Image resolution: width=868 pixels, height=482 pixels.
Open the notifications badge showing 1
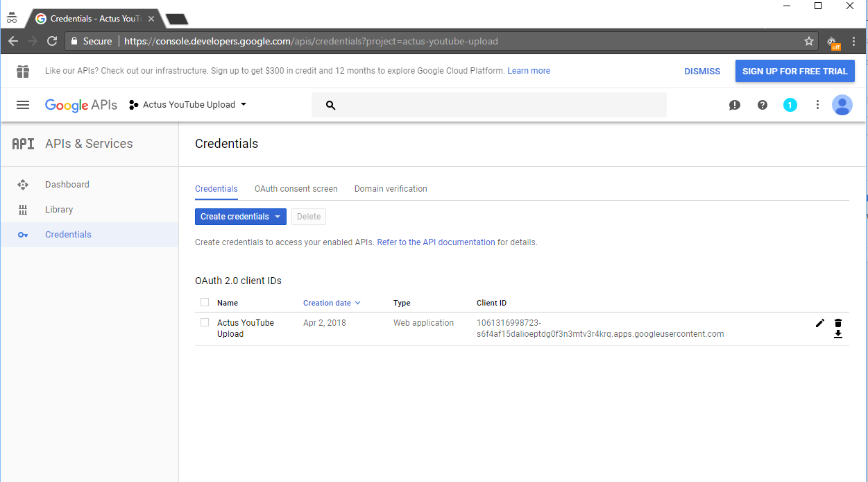point(790,105)
